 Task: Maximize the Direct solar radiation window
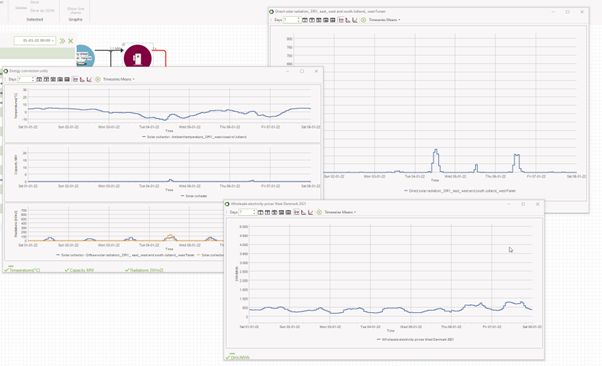tap(567, 12)
